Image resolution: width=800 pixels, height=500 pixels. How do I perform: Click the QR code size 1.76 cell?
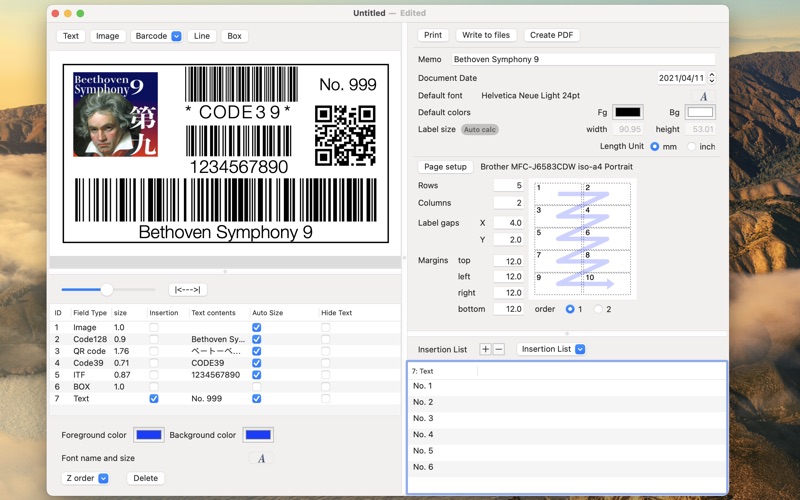(121, 351)
